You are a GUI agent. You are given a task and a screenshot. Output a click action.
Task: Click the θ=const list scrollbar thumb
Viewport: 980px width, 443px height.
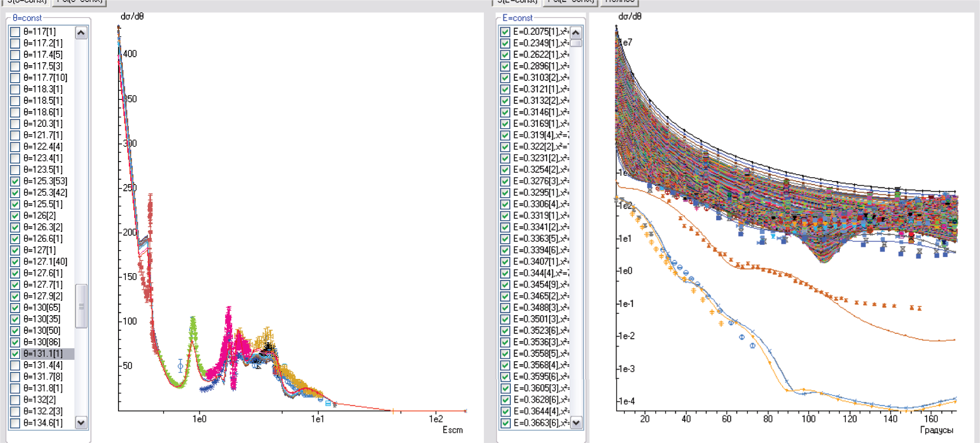[x=81, y=306]
